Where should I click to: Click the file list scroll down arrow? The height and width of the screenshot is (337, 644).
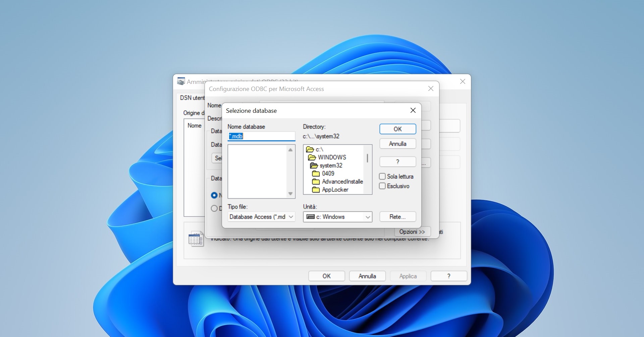click(x=290, y=194)
